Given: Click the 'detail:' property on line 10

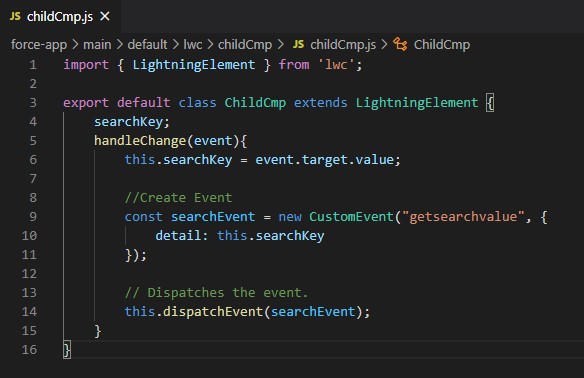Looking at the screenshot, I should click(182, 236).
